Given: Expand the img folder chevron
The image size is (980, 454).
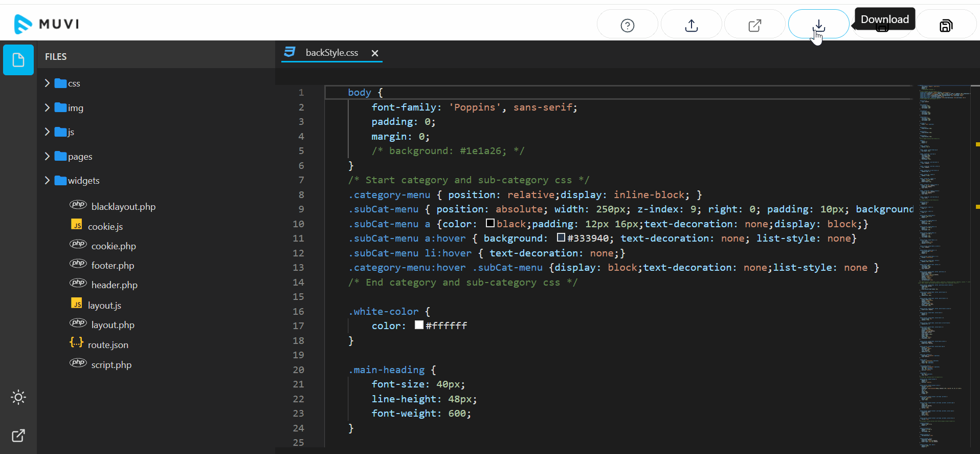Looking at the screenshot, I should coord(48,107).
